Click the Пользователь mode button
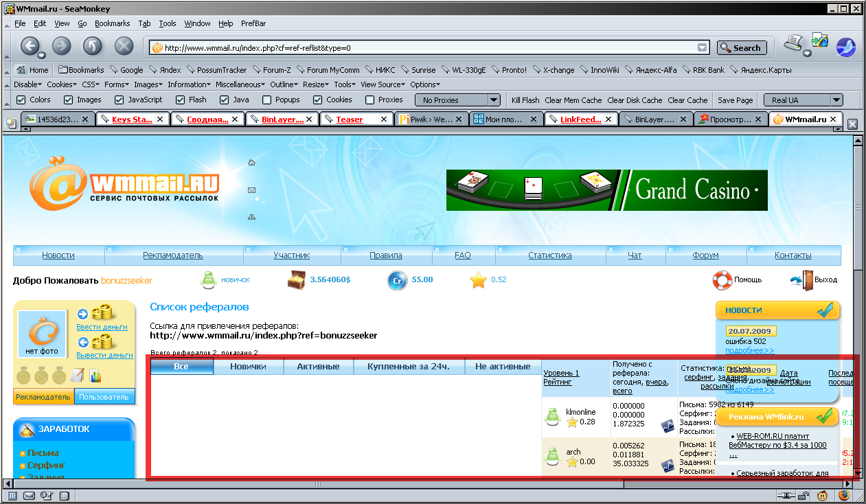 click(x=104, y=397)
